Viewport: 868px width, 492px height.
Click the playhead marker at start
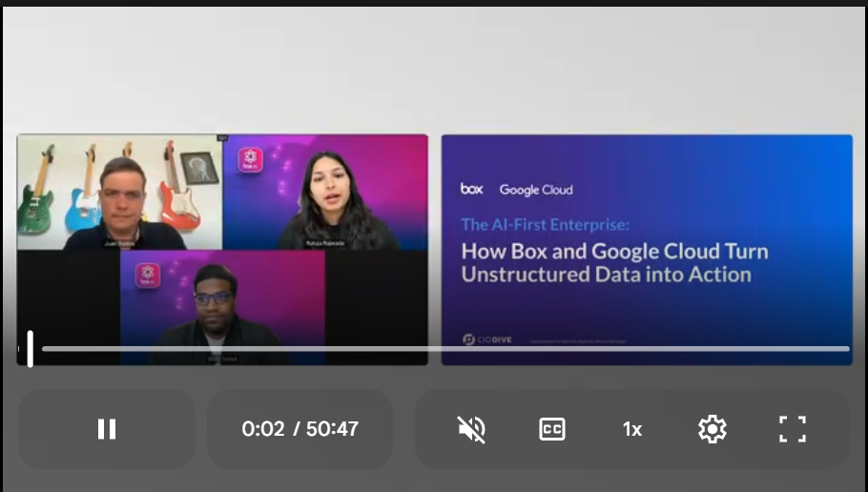click(31, 349)
